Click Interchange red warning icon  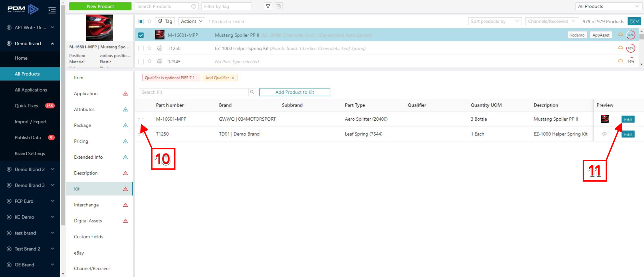point(125,205)
